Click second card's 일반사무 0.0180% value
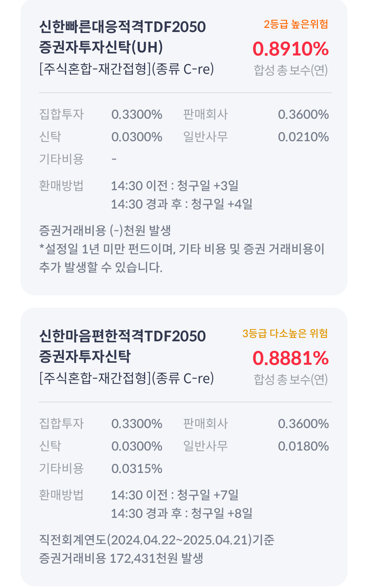Image resolution: width=368 pixels, height=588 pixels. pos(303,446)
